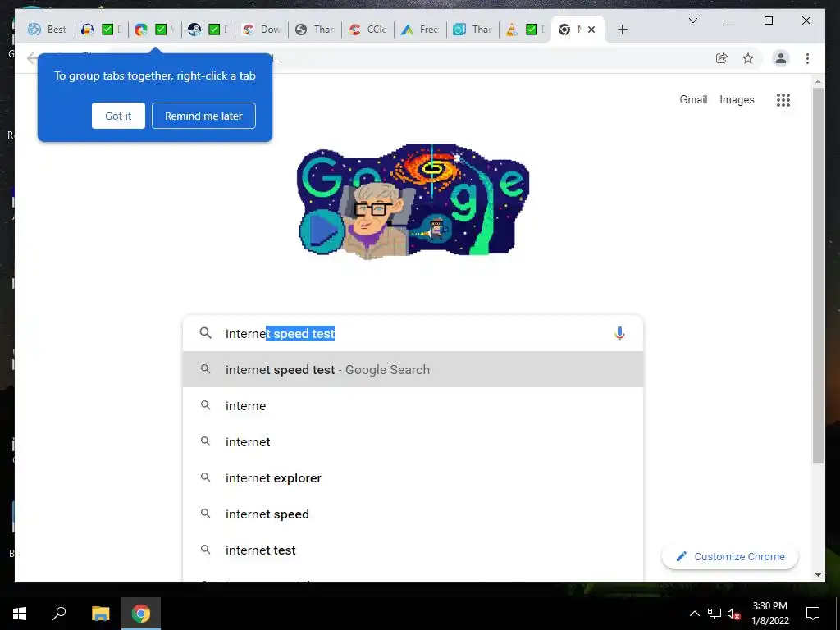
Task: Open the Chrome profile avatar
Action: (x=781, y=58)
